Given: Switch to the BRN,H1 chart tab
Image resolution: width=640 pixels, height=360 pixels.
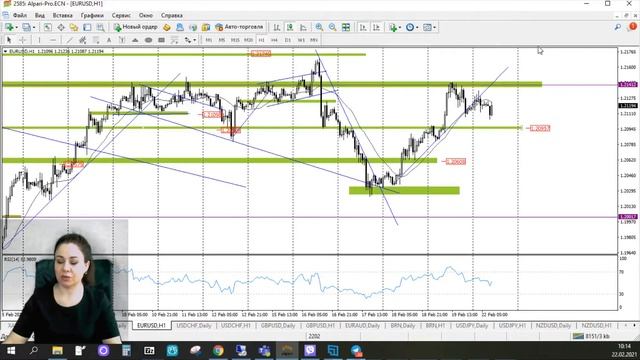Looking at the screenshot, I should 435,326.
